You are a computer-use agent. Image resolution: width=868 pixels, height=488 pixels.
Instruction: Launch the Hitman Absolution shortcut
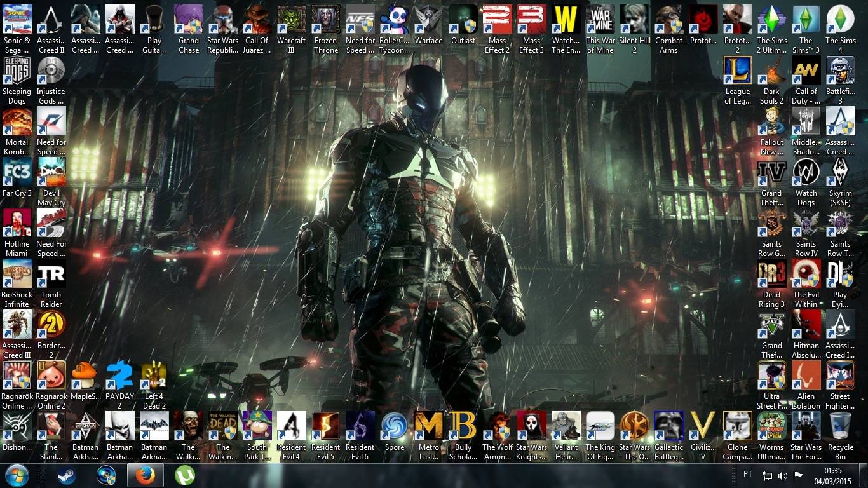(806, 324)
